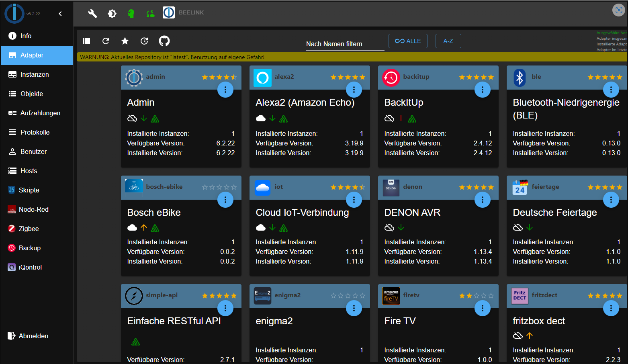This screenshot has height=364, width=628.
Task: Click the enigma2 empty rating stars
Action: pos(348,296)
